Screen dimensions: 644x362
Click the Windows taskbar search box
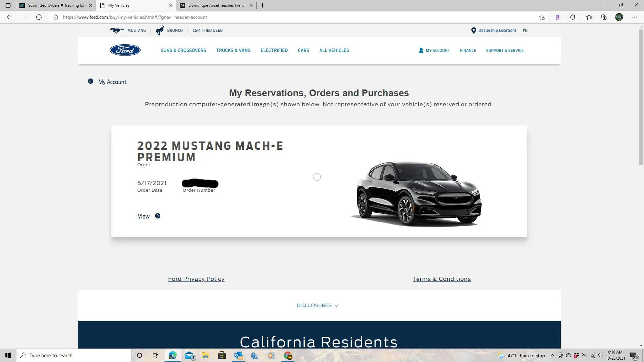click(x=74, y=355)
